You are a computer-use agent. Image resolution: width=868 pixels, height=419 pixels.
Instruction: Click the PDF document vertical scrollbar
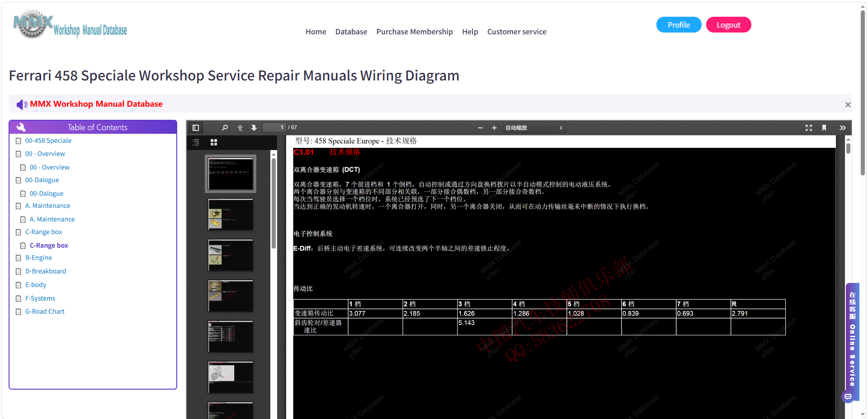(848, 148)
